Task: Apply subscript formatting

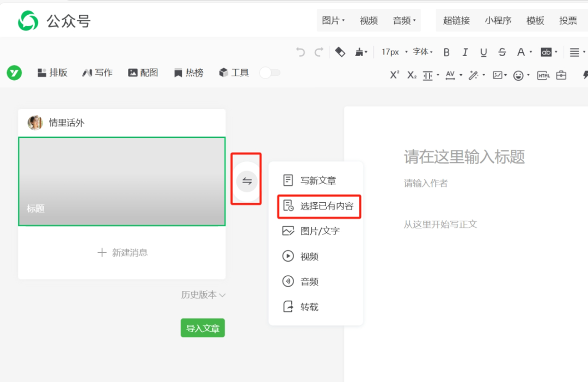Action: [x=412, y=75]
